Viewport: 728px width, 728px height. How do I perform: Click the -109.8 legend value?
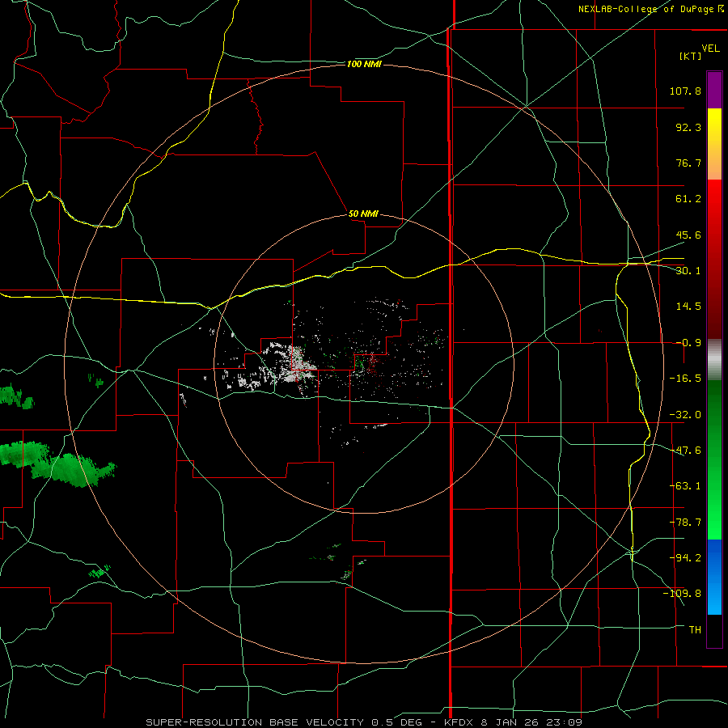click(x=683, y=594)
